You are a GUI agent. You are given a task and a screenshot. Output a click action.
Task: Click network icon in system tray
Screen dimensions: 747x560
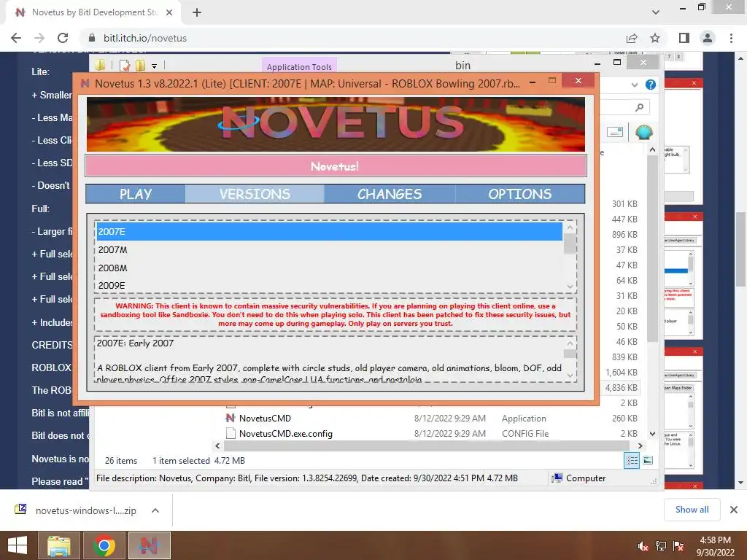661,546
